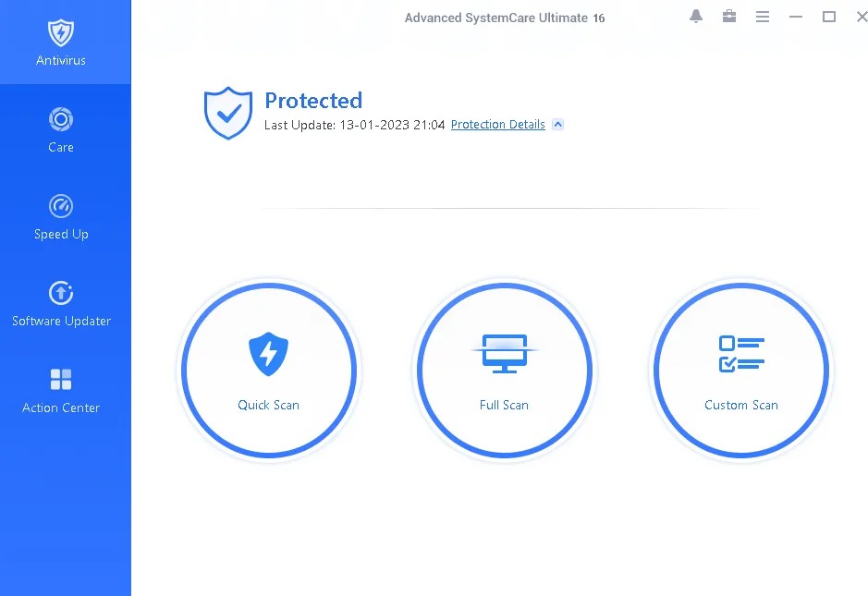Image resolution: width=868 pixels, height=596 pixels.
Task: Open the Action Center grid icon
Action: (x=61, y=380)
